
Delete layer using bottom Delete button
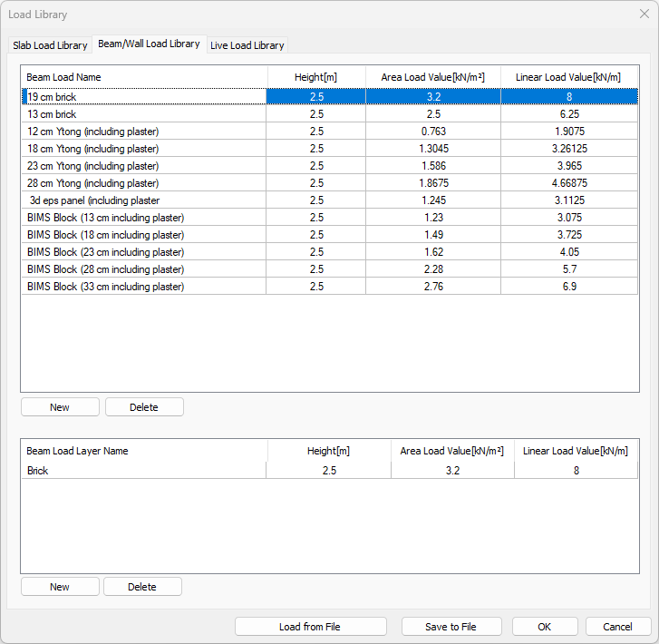point(142,587)
